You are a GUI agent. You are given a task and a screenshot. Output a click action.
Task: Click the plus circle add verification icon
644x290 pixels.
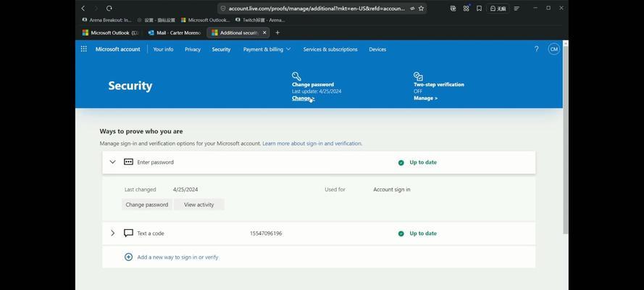(x=128, y=257)
